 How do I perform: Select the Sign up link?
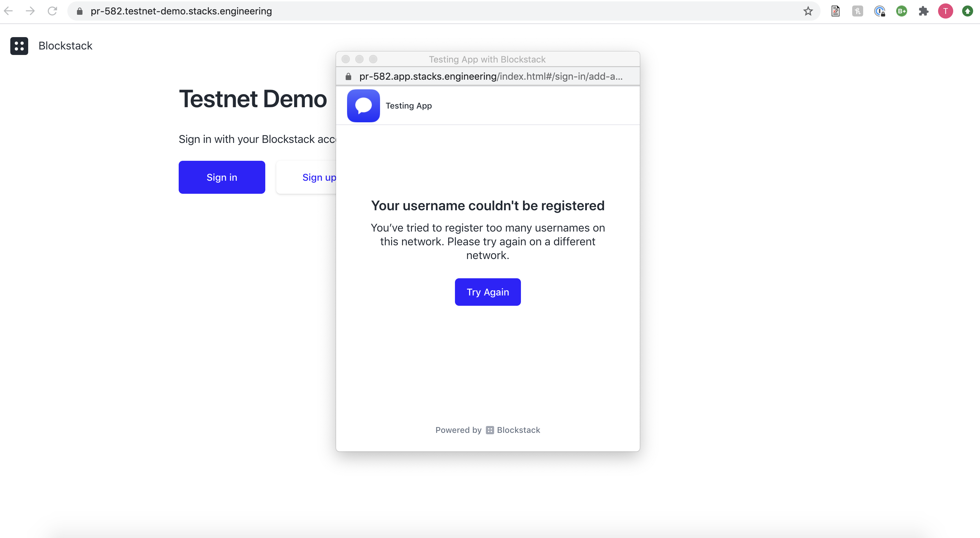[319, 177]
